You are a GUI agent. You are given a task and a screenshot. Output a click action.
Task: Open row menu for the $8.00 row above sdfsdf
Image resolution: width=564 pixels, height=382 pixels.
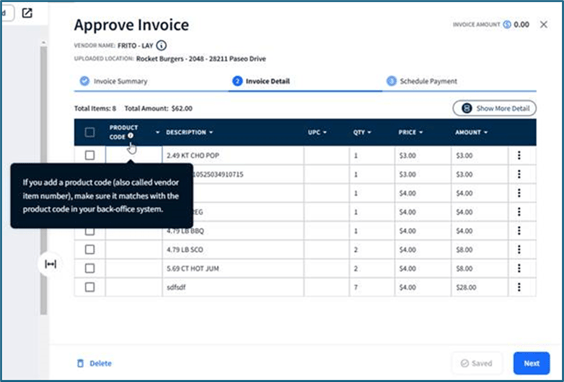pyautogui.click(x=519, y=268)
